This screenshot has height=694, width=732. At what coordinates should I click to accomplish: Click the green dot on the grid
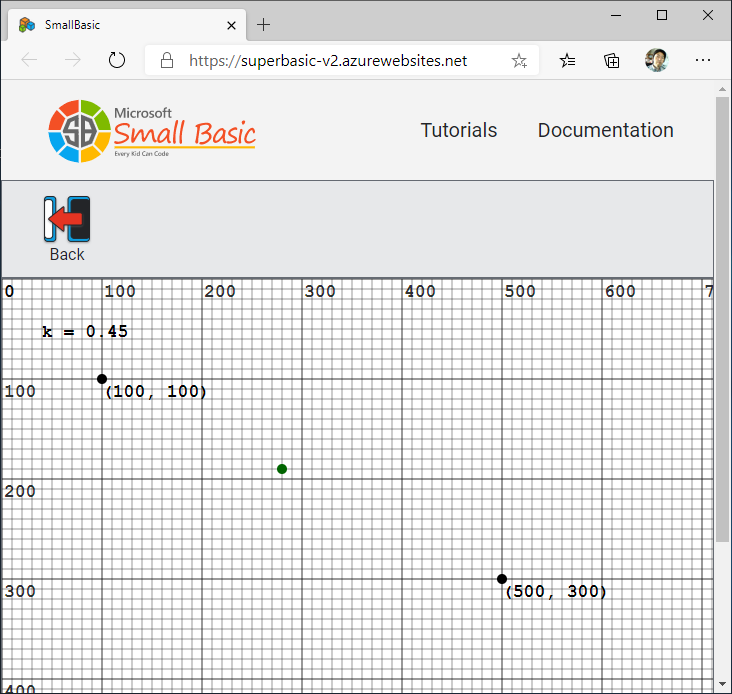point(282,469)
